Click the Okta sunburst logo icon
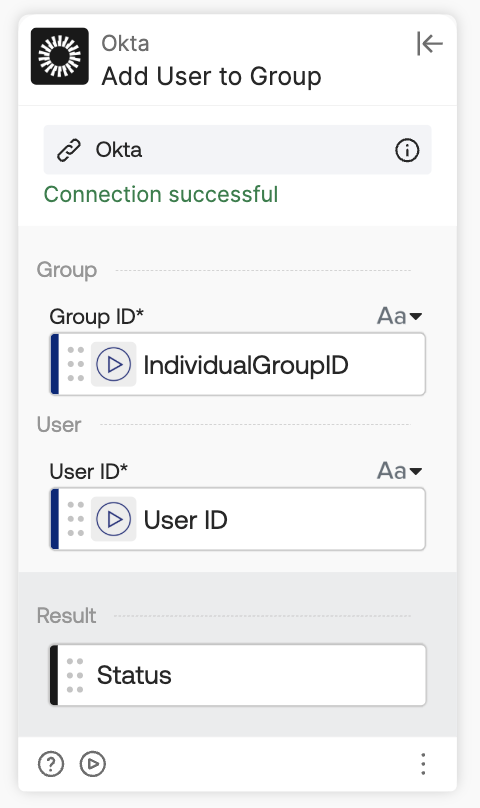Screen dimensions: 480x808 point(60,56)
